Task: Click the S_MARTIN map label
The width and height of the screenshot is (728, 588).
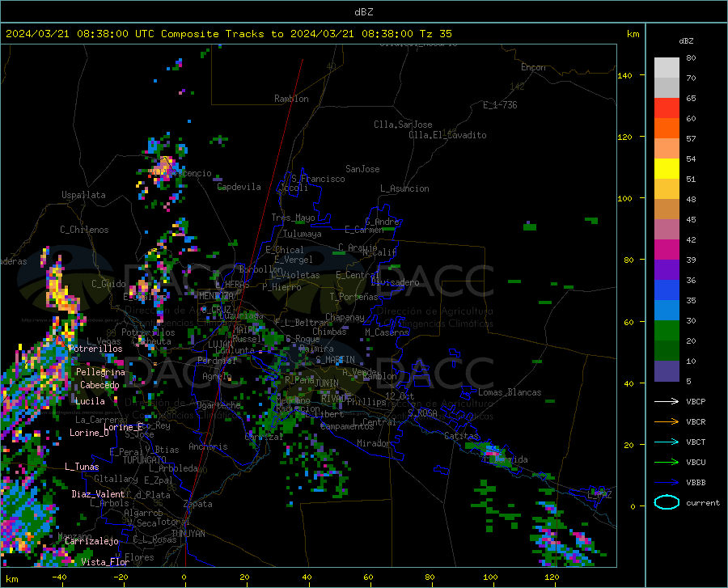Action: (335, 360)
